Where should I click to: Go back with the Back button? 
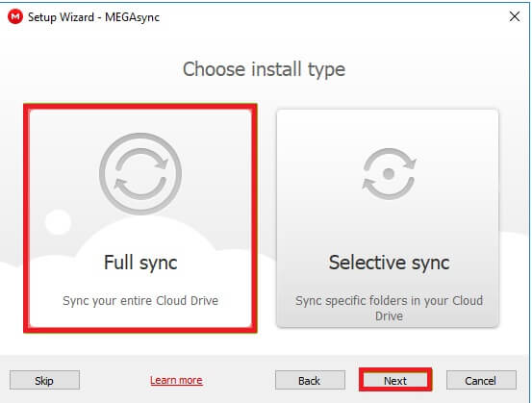click(x=310, y=380)
